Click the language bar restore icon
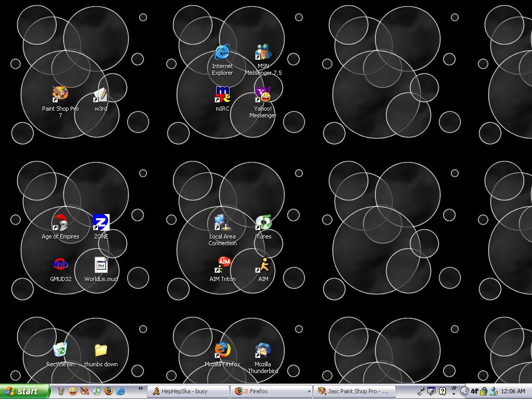Screen dimensions: 532x399 tap(454, 389)
